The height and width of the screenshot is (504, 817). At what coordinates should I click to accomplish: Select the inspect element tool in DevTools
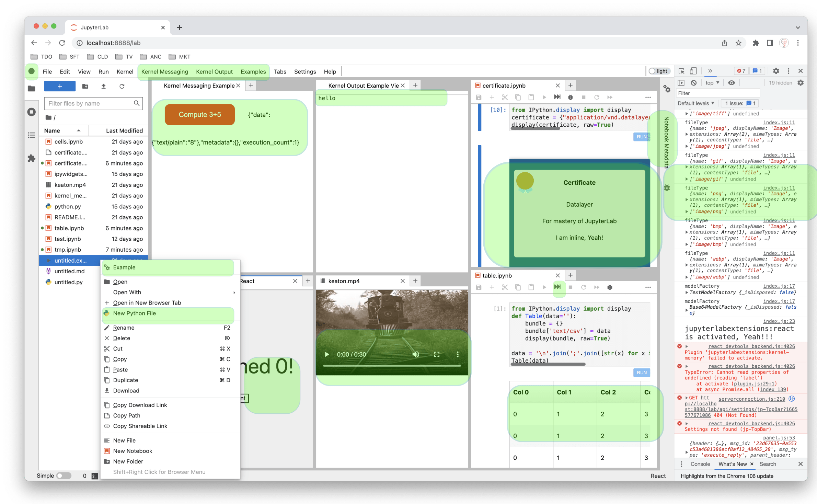(x=682, y=71)
